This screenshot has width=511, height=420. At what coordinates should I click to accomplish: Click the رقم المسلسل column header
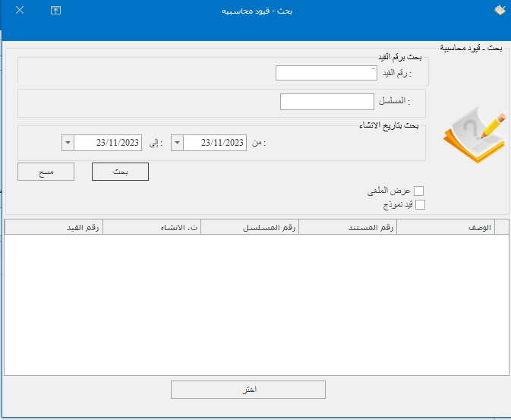point(250,227)
